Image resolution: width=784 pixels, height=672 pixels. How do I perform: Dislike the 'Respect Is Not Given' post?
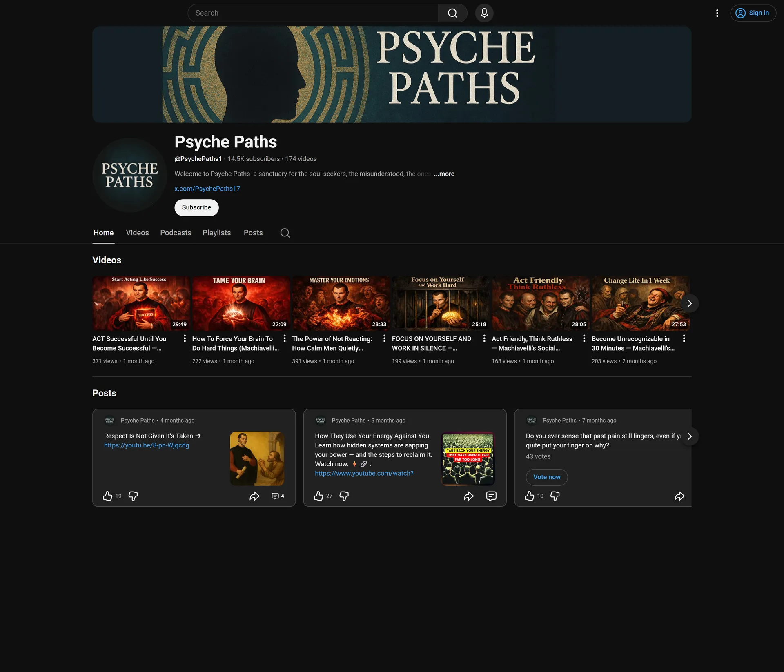point(133,496)
